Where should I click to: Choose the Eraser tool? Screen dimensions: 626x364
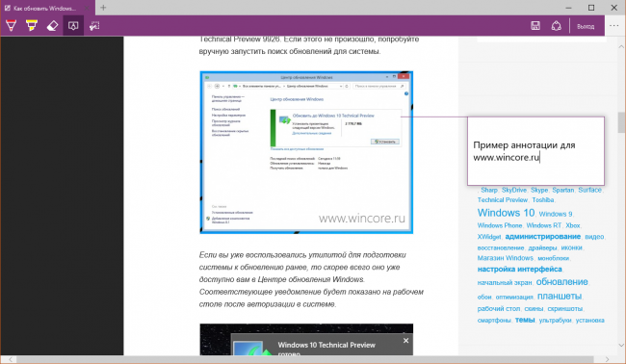(52, 26)
